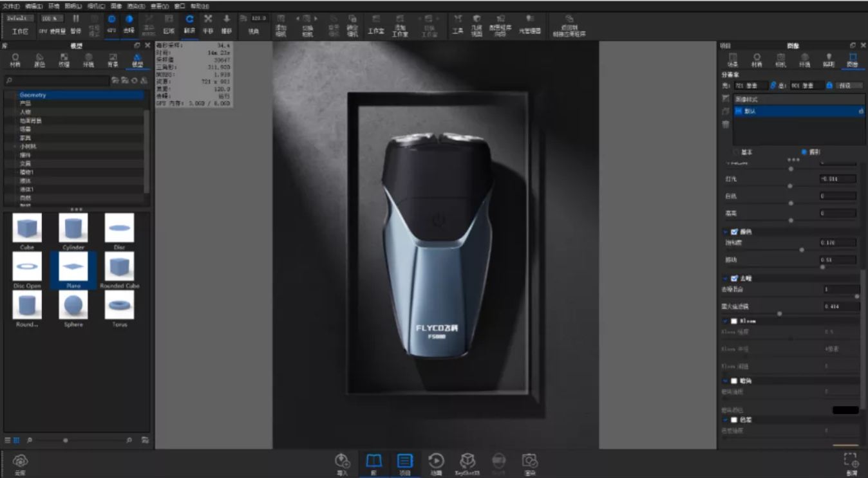Click the Presets (预设) resolution button
The image size is (868, 478).
(x=849, y=85)
